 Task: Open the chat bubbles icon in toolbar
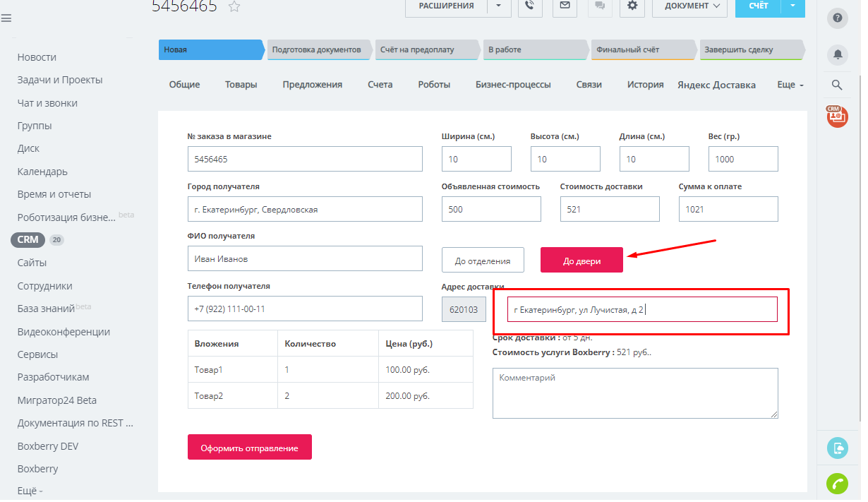[x=599, y=6]
